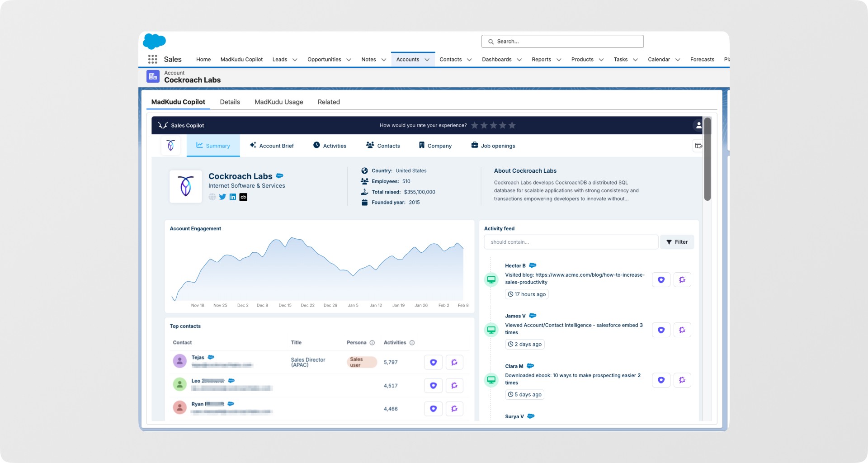
Task: Expand the Opportunities dropdown chevron
Action: 349,60
